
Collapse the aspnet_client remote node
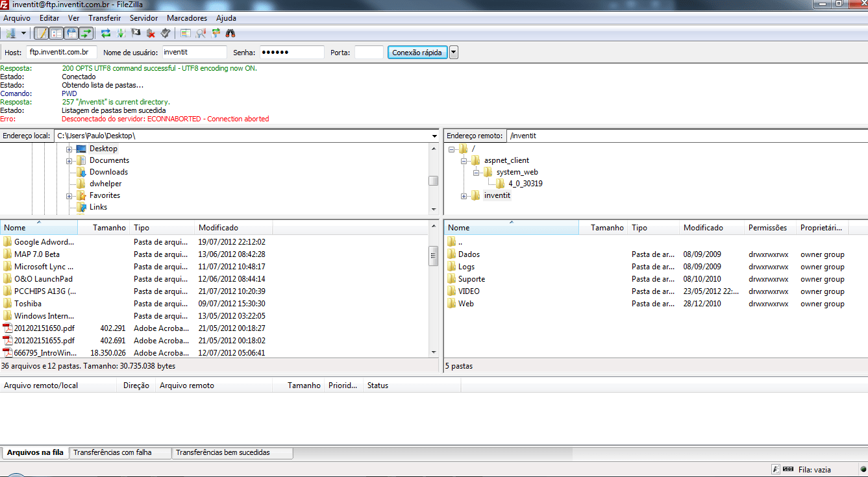464,160
